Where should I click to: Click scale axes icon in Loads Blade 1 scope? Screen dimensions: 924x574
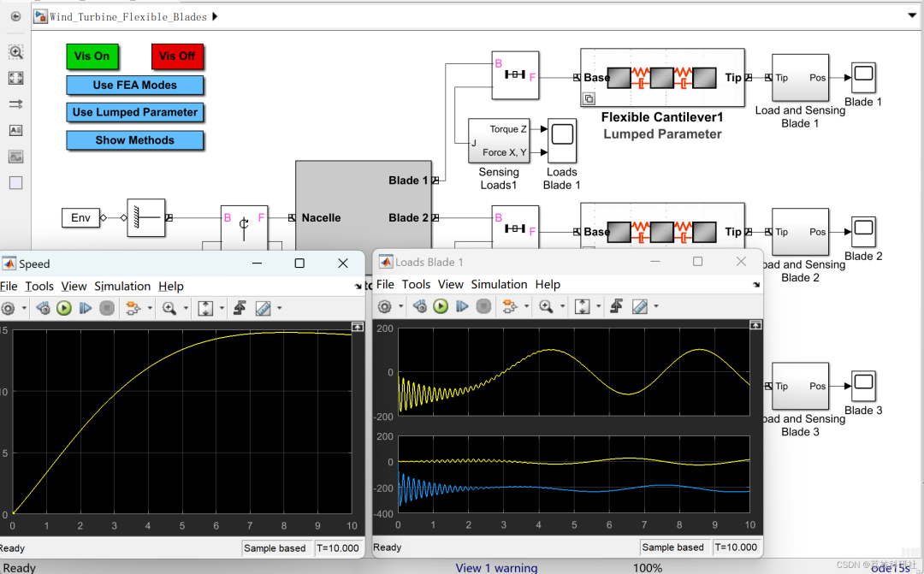coord(582,306)
